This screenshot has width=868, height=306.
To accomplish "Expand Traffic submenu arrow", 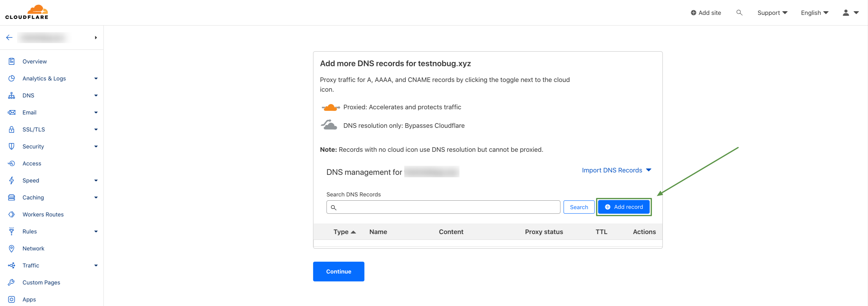I will (x=96, y=266).
